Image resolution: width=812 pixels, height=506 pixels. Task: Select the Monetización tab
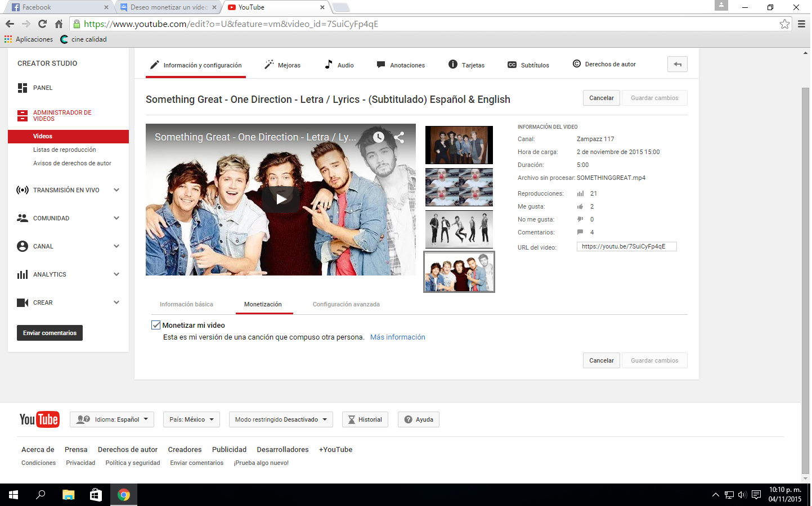pyautogui.click(x=263, y=304)
